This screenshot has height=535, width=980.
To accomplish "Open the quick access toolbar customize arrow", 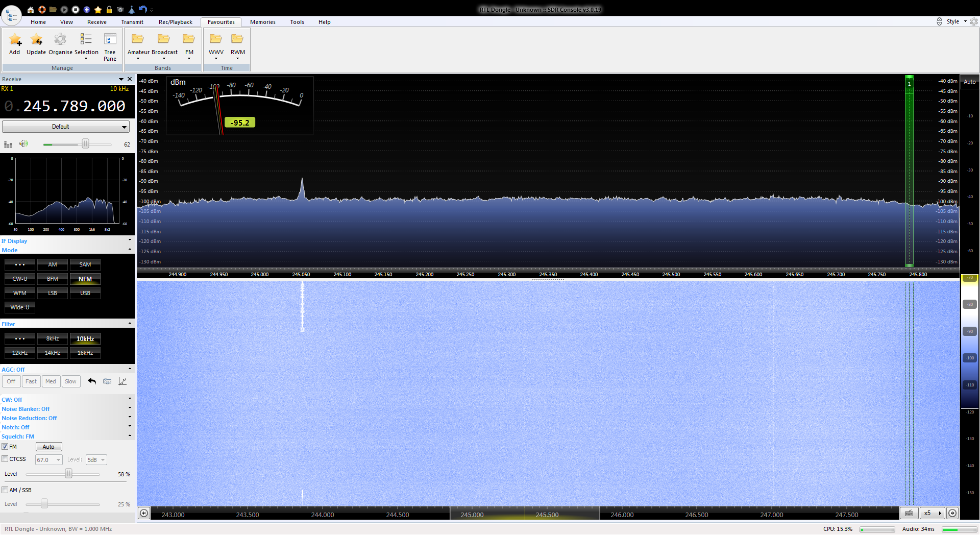I will pos(152,10).
